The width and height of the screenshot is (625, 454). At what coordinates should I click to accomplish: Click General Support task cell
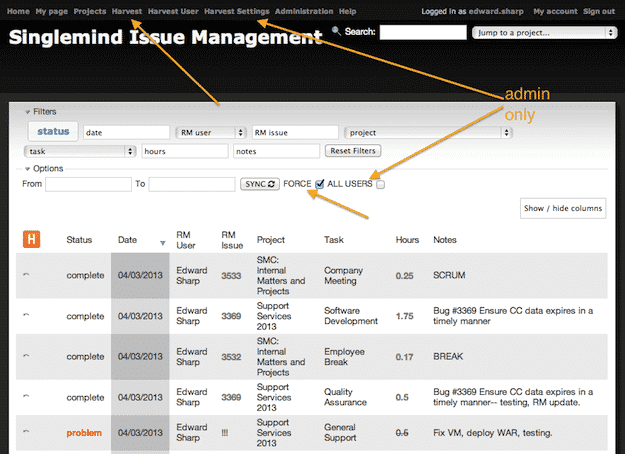point(340,432)
